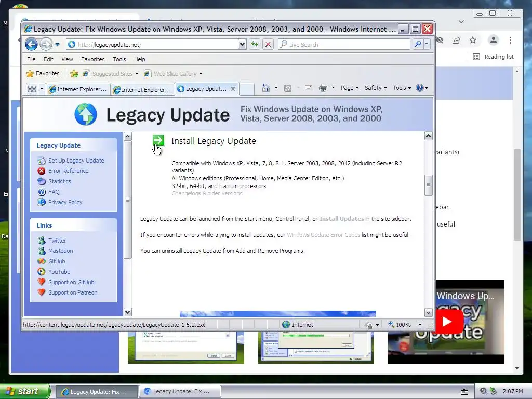Open the Windows Update Error Codes link
This screenshot has width=532, height=399.
(x=323, y=235)
